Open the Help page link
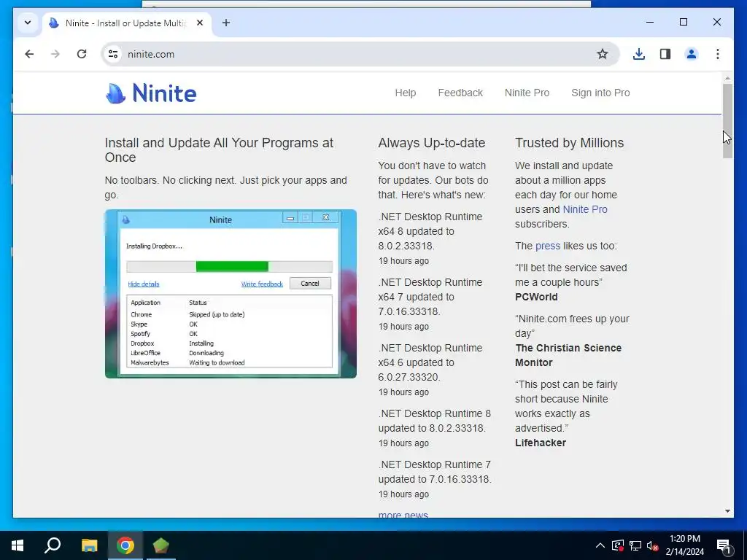The image size is (747, 560). click(406, 93)
